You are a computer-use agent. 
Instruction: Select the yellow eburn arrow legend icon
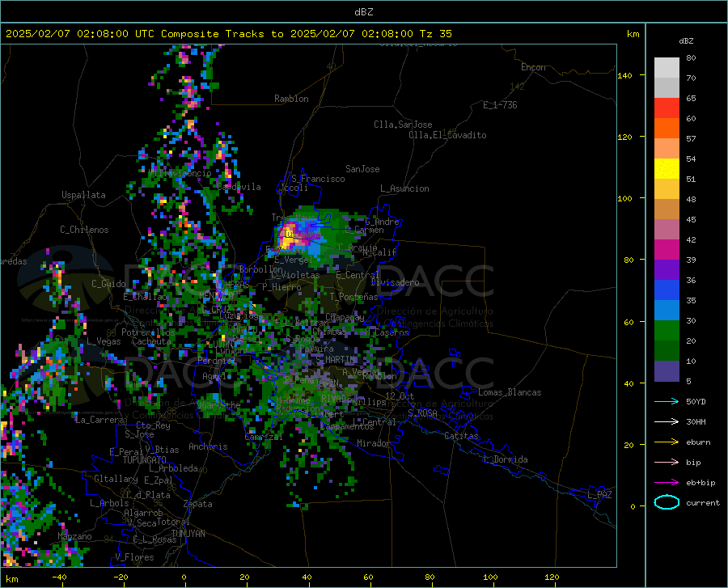667,442
